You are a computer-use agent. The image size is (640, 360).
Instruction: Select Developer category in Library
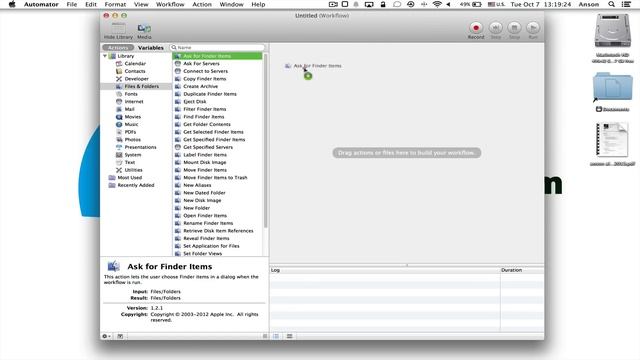coord(136,79)
